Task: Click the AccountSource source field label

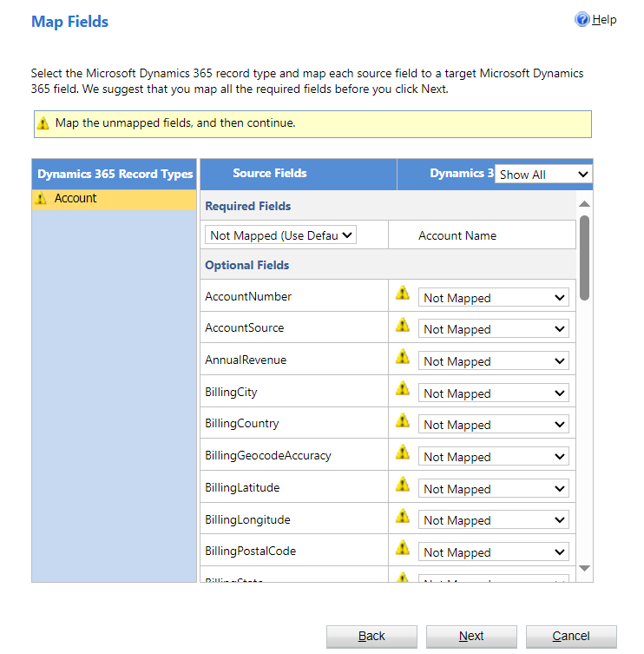Action: click(244, 327)
